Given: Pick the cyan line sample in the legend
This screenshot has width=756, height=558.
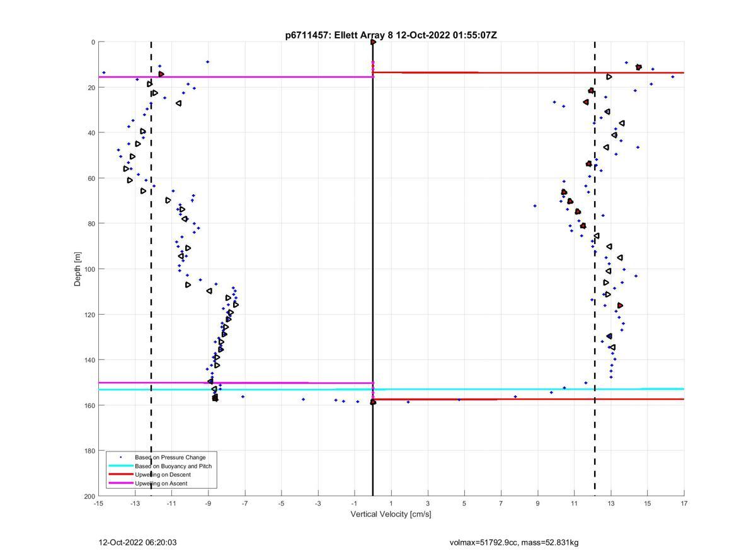Looking at the screenshot, I should [120, 466].
